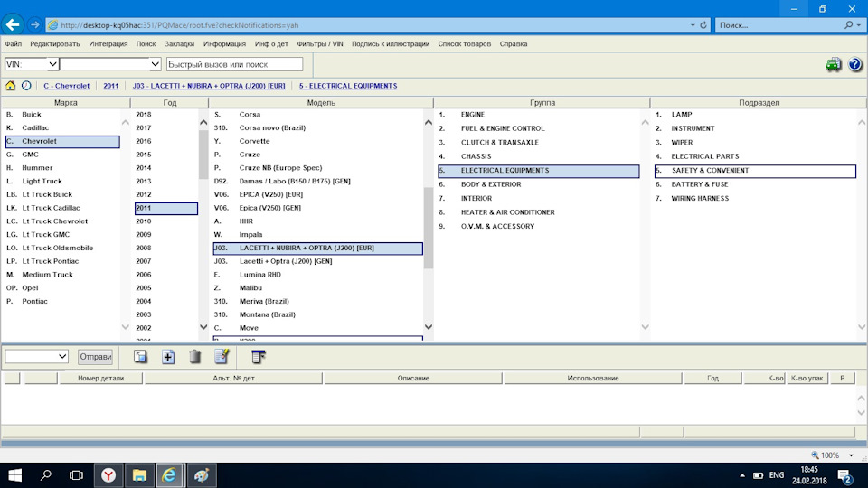
Task: Select Opel in the Марка list
Action: [x=62, y=287]
